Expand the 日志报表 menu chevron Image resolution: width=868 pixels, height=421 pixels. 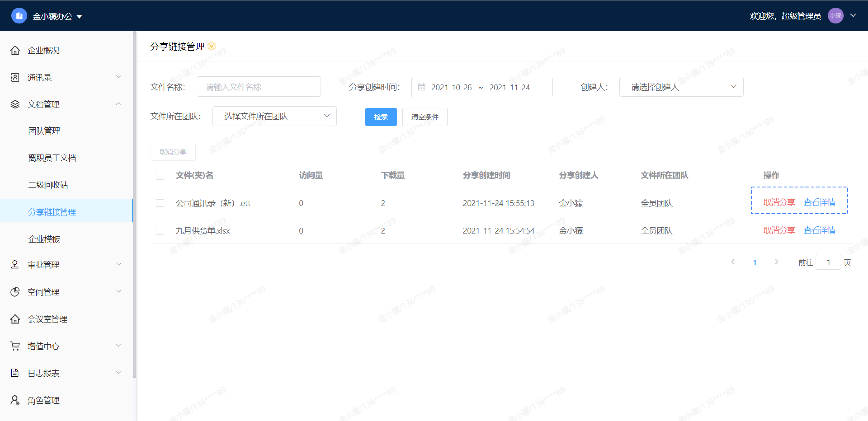[119, 372]
